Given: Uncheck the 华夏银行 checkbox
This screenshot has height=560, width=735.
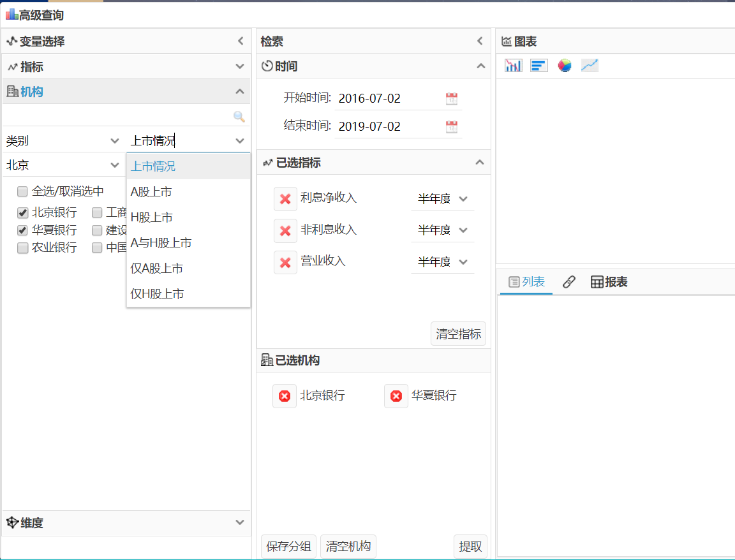Looking at the screenshot, I should [22, 230].
